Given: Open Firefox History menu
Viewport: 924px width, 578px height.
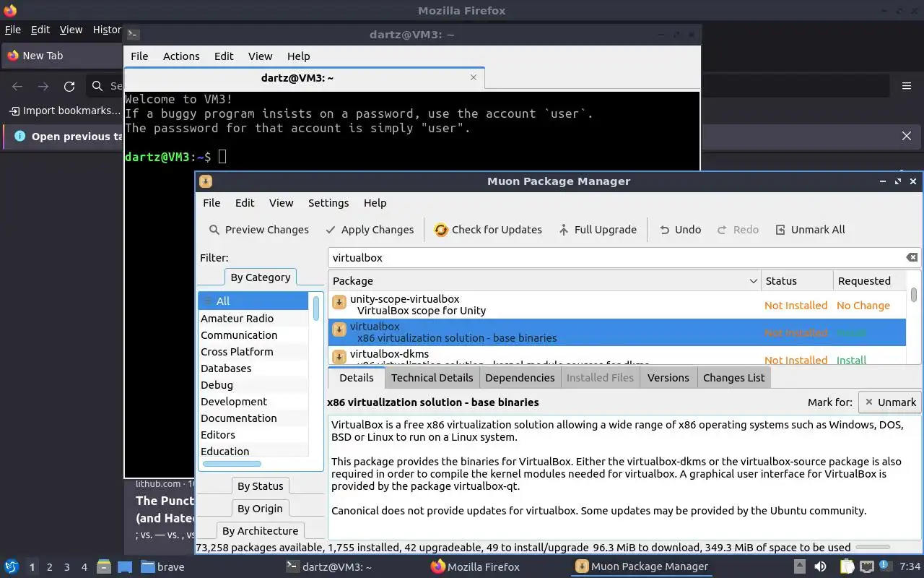Looking at the screenshot, I should [107, 30].
